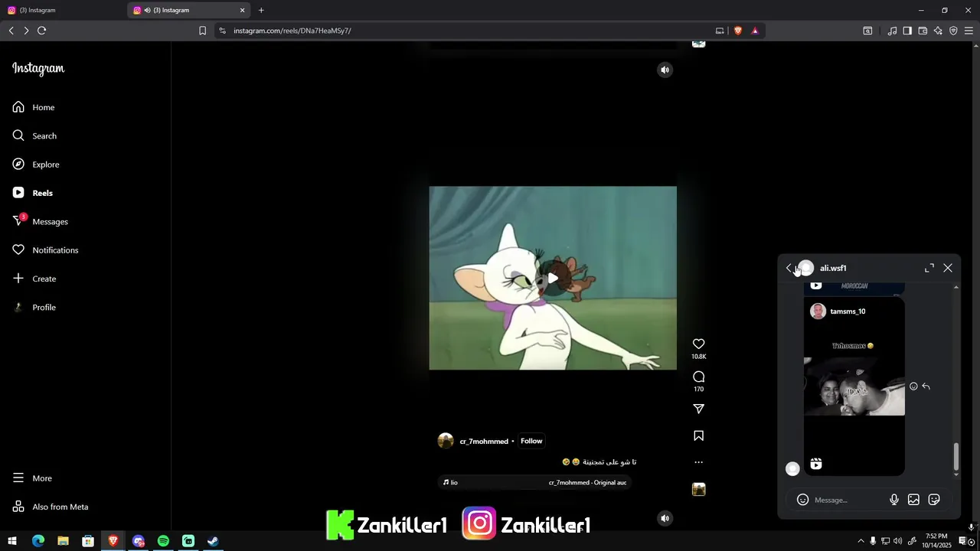Open Leo AI sparkle icon

pyautogui.click(x=938, y=31)
